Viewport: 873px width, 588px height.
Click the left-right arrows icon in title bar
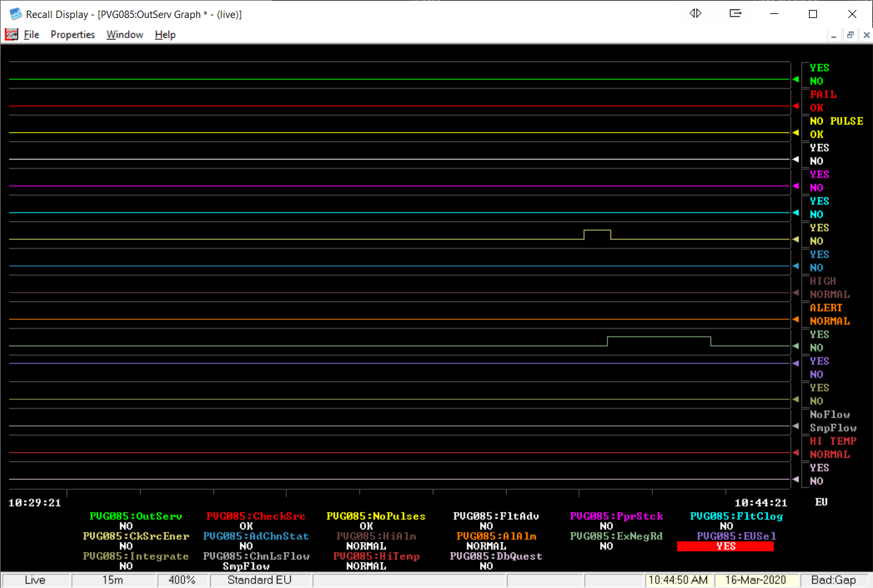click(x=696, y=13)
